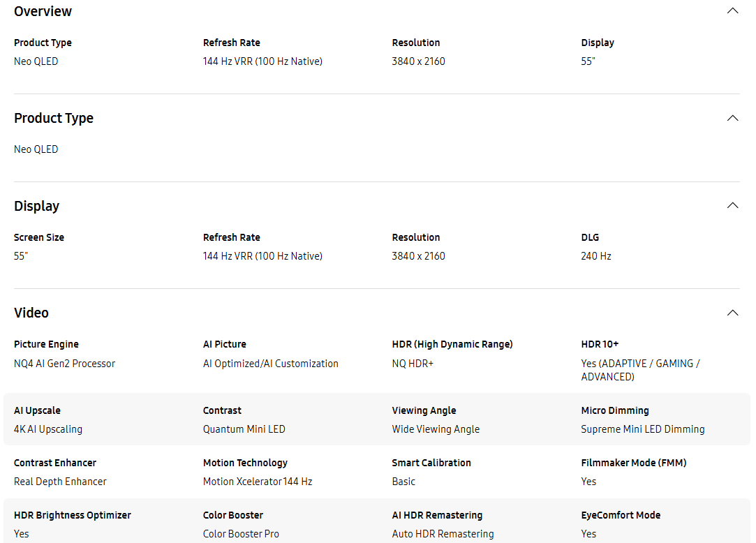756x543 pixels.
Task: Select the 55" value under Overview Display
Action: [x=588, y=61]
